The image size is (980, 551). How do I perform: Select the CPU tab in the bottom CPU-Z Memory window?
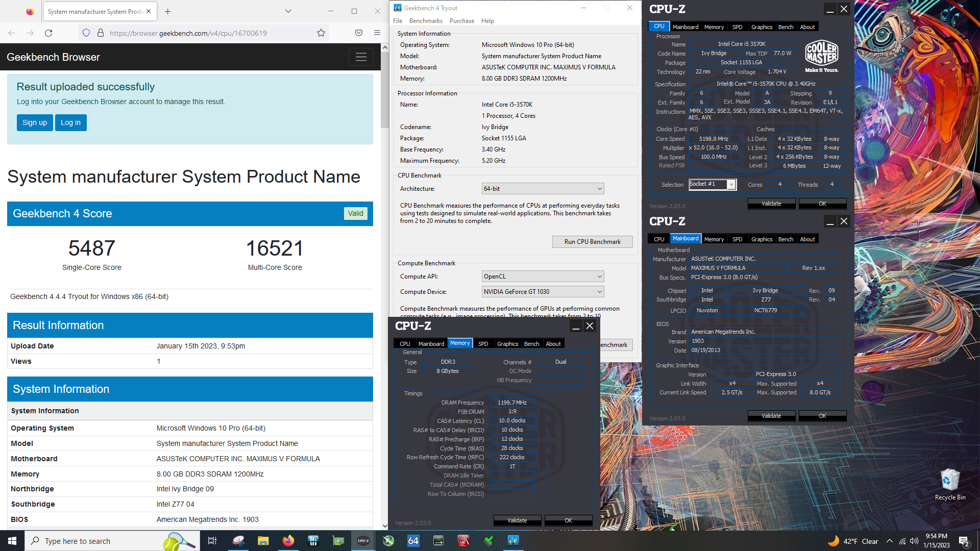pos(405,344)
